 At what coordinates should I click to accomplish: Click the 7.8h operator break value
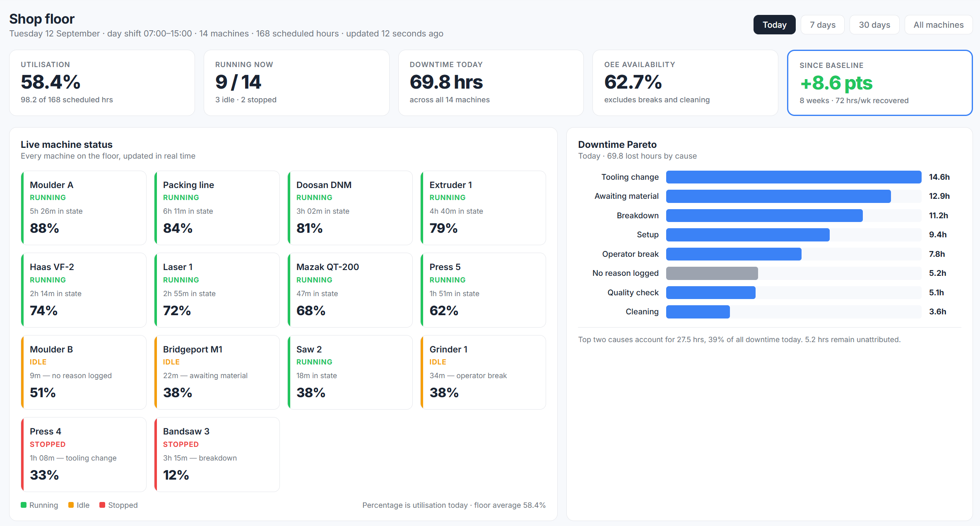tap(937, 254)
